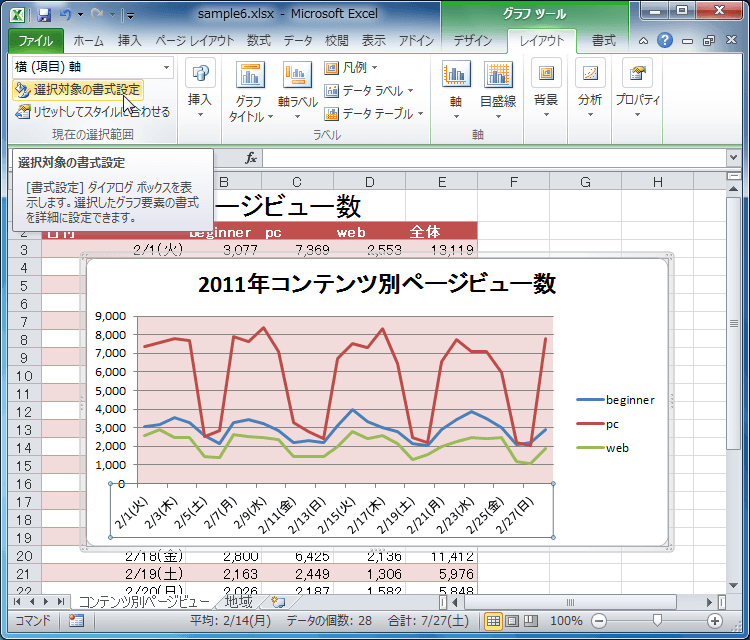The image size is (750, 640).
Task: Open the 軸ラベル options
Action: pyautogui.click(x=298, y=91)
